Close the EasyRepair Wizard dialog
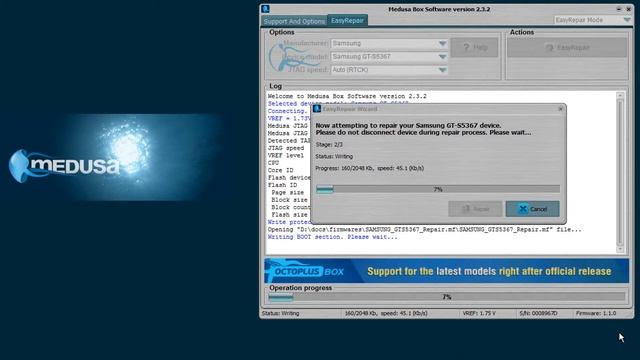The width and height of the screenshot is (640, 360). (x=560, y=109)
